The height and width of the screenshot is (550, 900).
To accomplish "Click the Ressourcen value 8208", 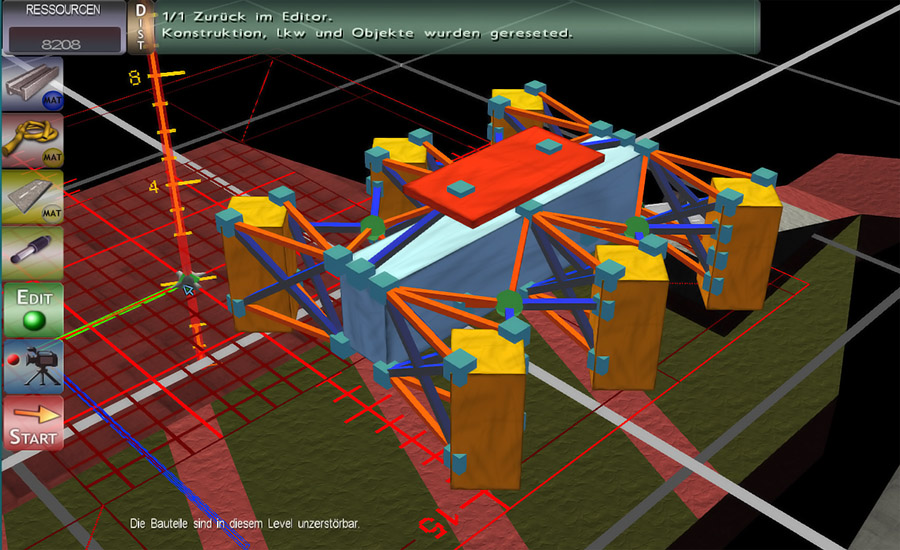I will point(61,44).
